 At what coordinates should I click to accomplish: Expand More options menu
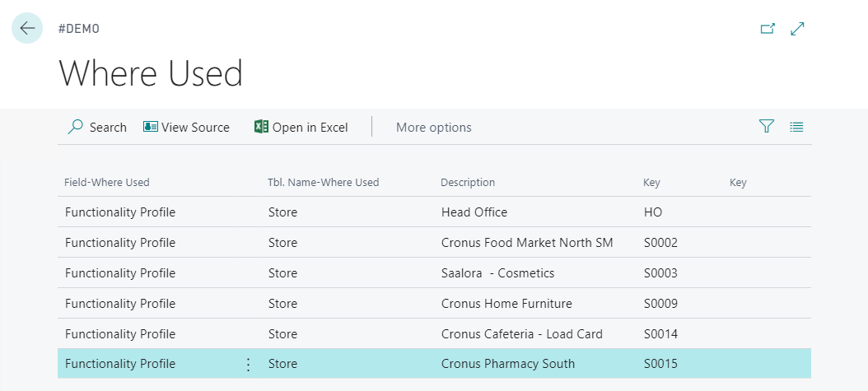click(434, 127)
